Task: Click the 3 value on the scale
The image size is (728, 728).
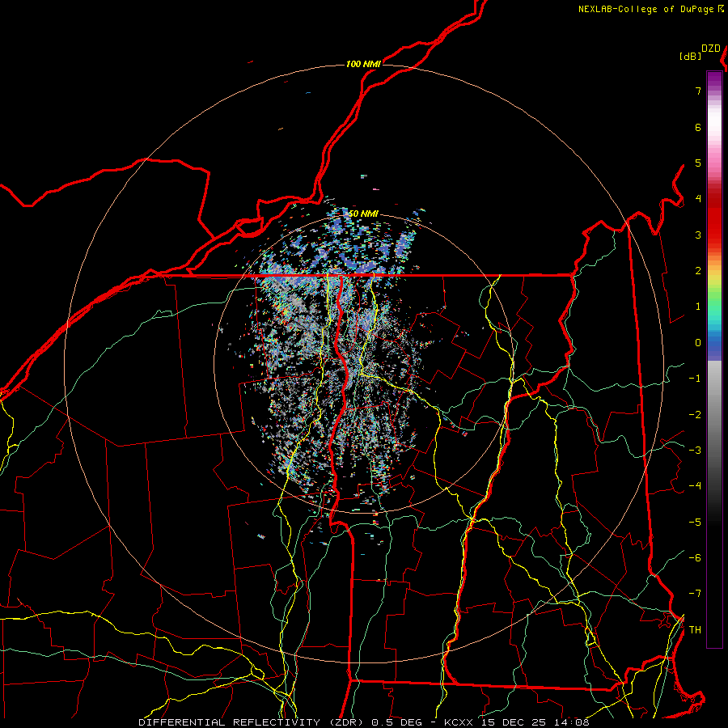Action: coord(698,235)
